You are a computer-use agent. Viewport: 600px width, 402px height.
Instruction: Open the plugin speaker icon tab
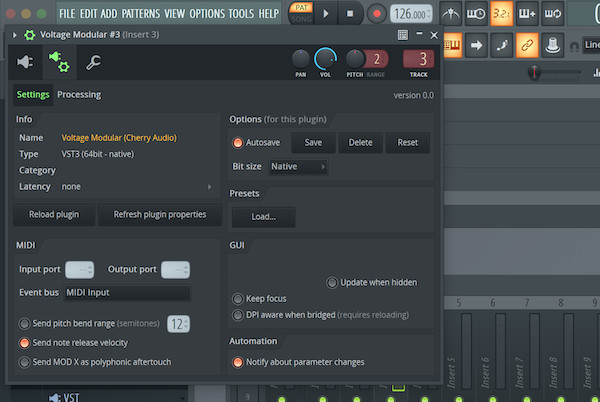(25, 62)
